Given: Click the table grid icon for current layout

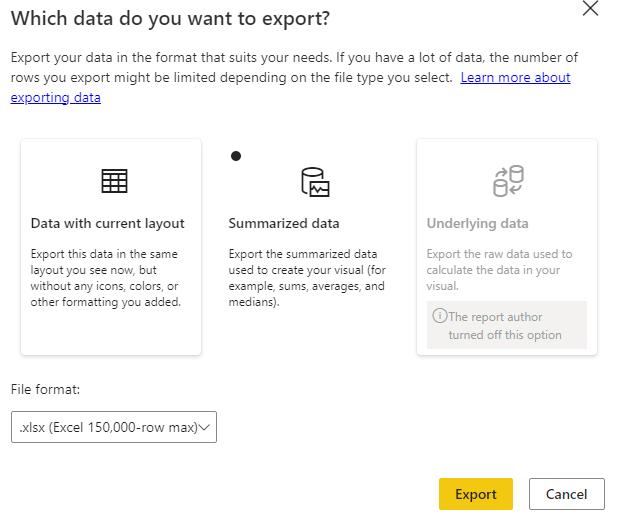Looking at the screenshot, I should (x=114, y=181).
